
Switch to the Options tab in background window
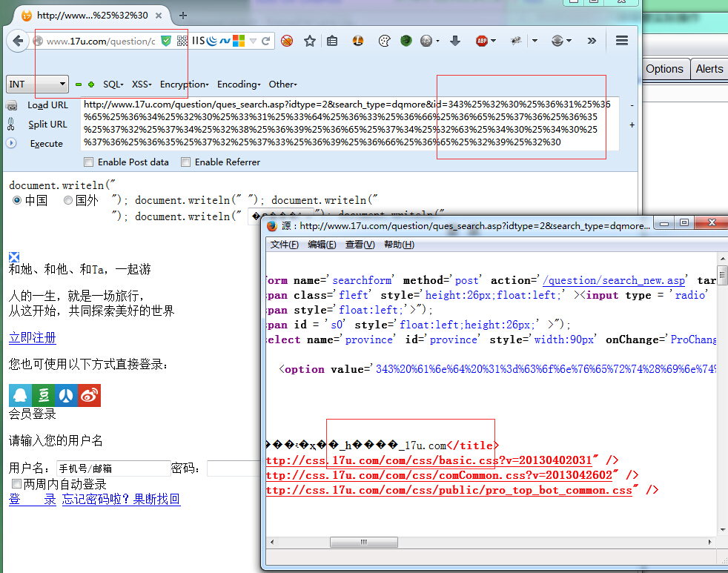664,69
